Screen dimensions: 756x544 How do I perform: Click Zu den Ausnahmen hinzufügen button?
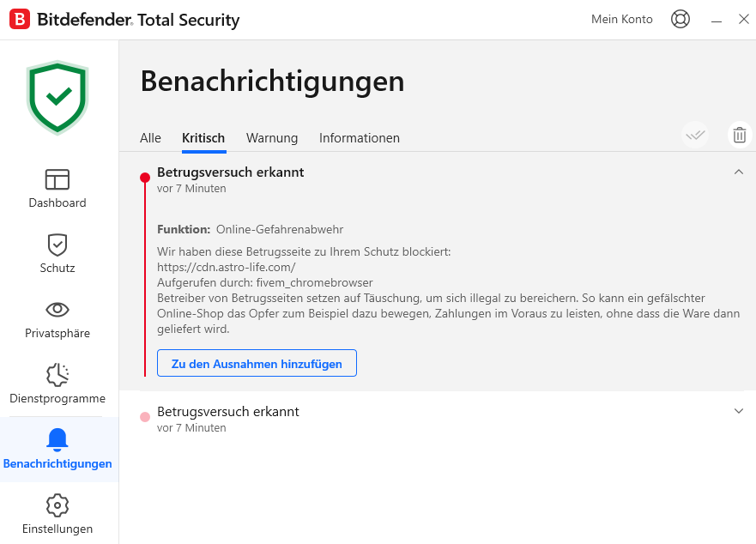(x=257, y=363)
